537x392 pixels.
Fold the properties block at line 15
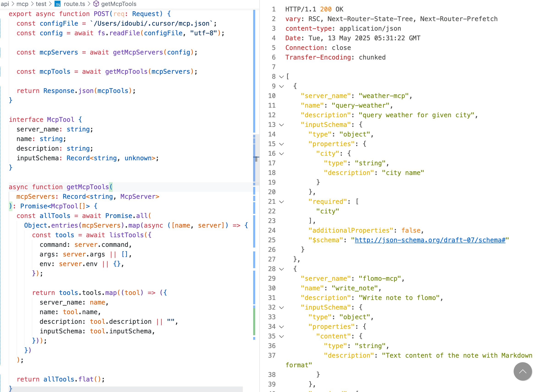pos(281,144)
